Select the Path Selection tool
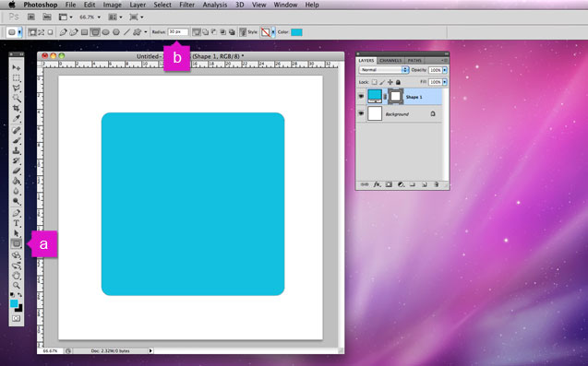The height and width of the screenshot is (366, 588). tap(16, 233)
